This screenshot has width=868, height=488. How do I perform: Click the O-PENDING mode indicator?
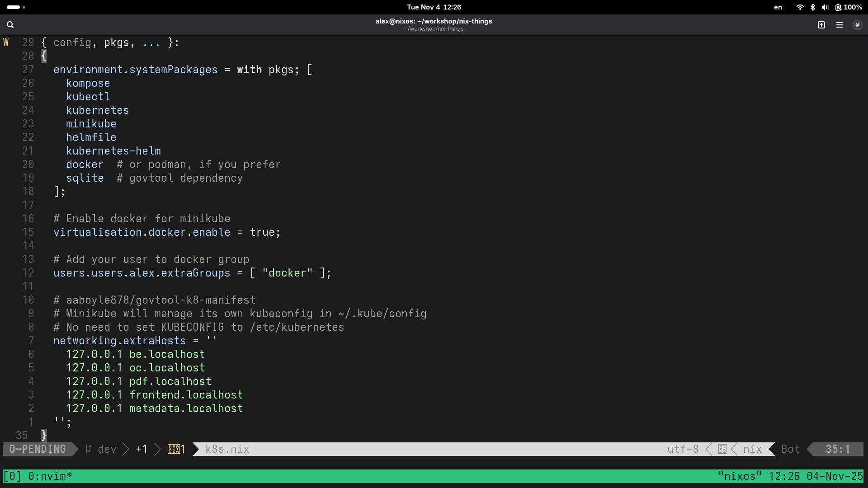38,449
